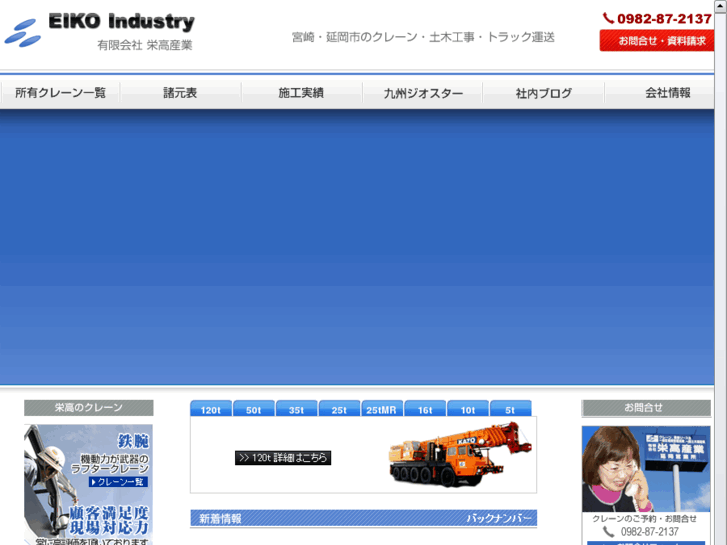Select the 25tMR crane tab
Image resolution: width=727 pixels, height=545 pixels.
point(382,409)
